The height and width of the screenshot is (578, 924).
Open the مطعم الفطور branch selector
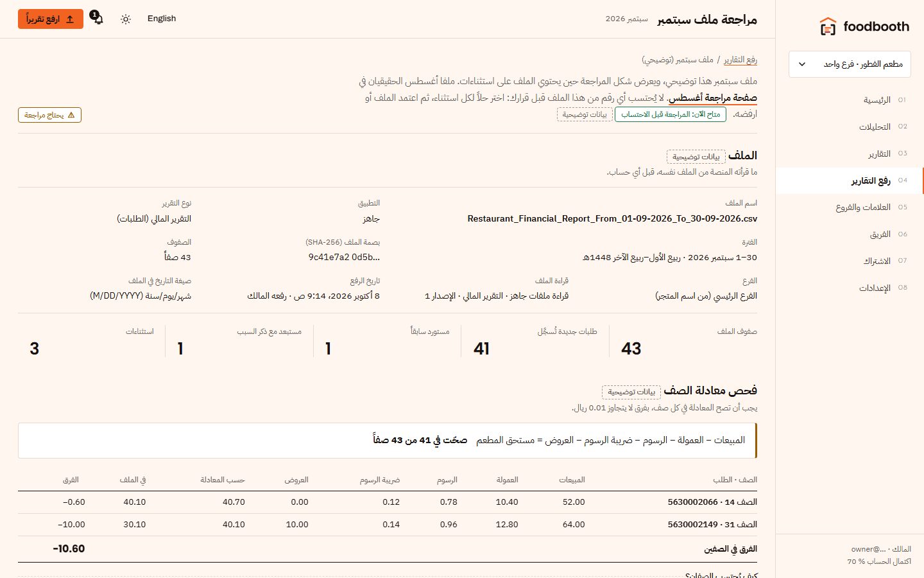[850, 64]
